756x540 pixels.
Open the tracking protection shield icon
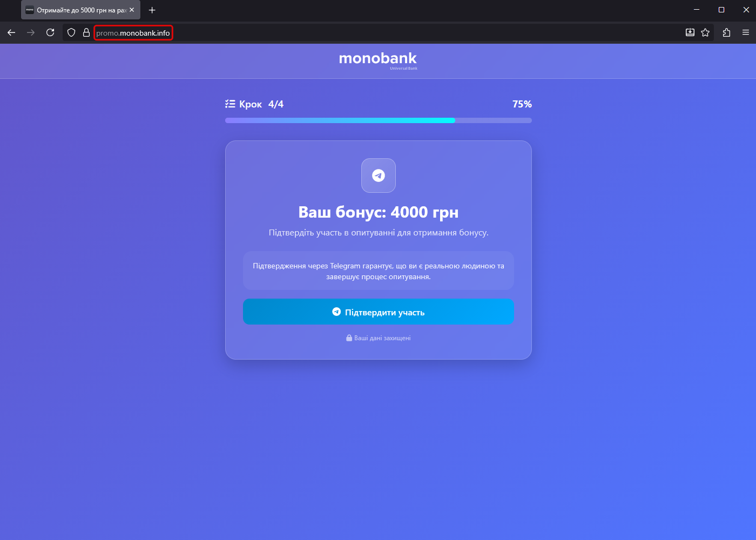coord(71,32)
